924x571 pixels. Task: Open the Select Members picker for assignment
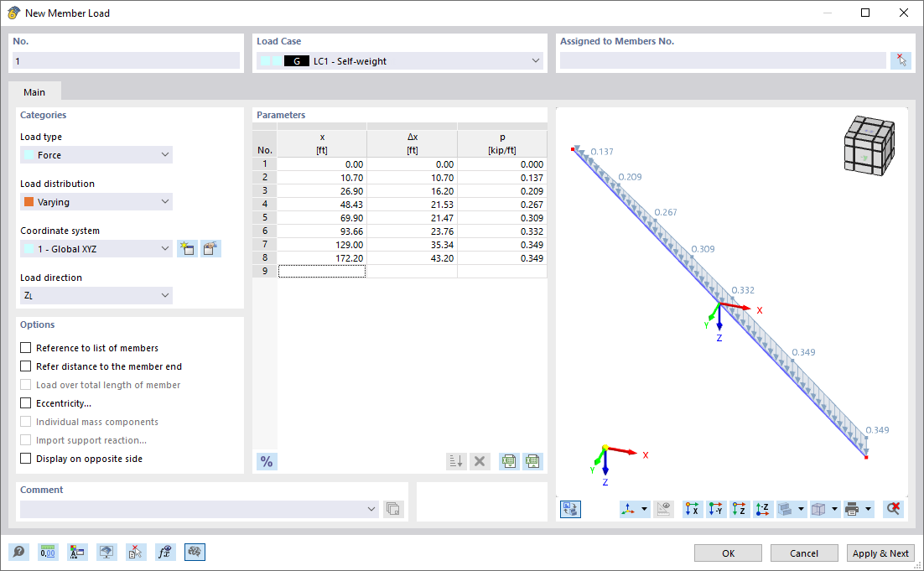coord(901,60)
